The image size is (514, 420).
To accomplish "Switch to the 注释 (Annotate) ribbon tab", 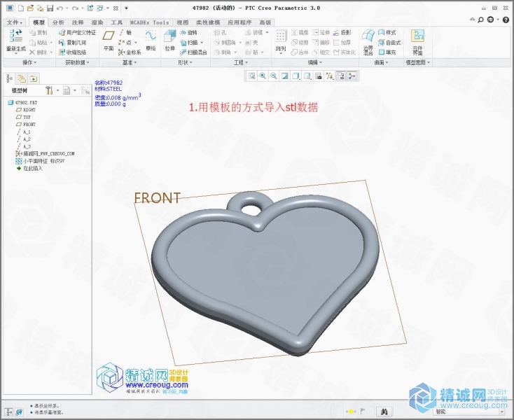I will point(78,22).
